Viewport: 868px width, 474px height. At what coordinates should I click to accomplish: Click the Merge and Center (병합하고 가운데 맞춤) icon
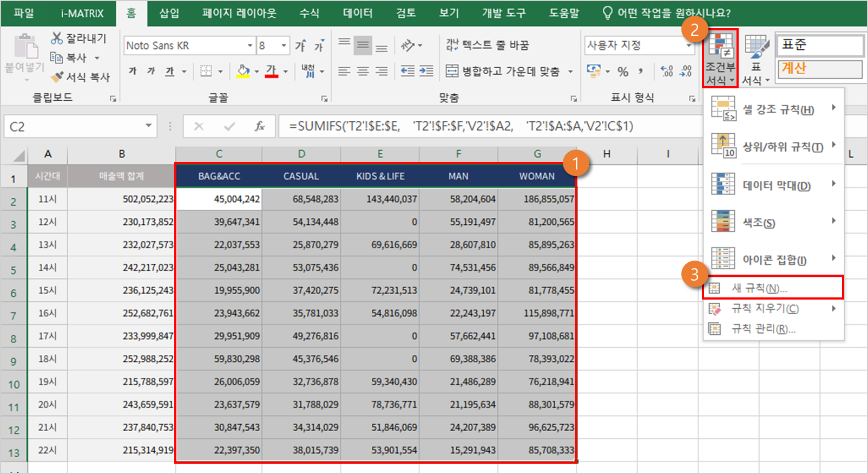[452, 71]
